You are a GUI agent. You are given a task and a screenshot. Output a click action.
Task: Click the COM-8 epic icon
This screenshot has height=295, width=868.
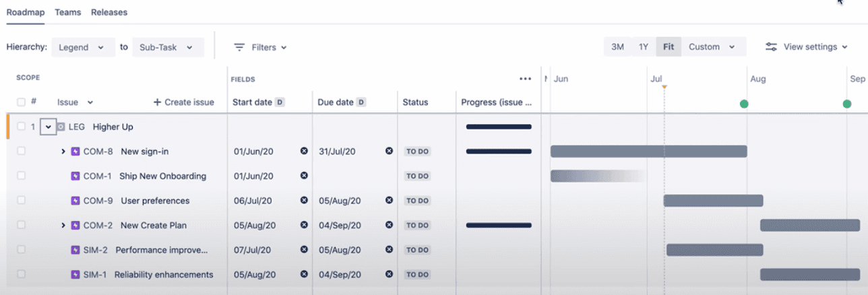click(x=75, y=152)
